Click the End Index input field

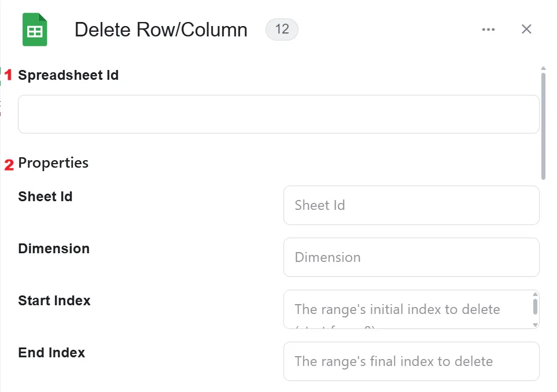tap(411, 361)
